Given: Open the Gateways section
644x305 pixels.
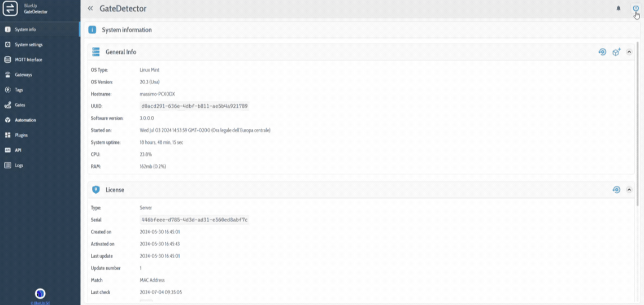Looking at the screenshot, I should (23, 75).
